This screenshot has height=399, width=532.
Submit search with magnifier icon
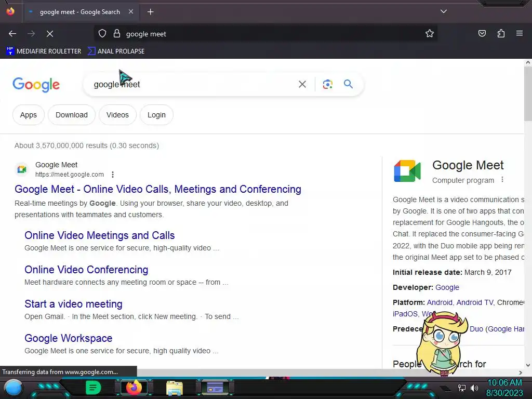(348, 84)
